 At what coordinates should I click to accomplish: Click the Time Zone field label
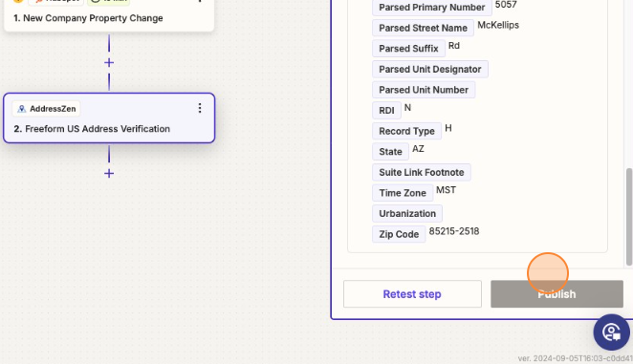point(403,193)
